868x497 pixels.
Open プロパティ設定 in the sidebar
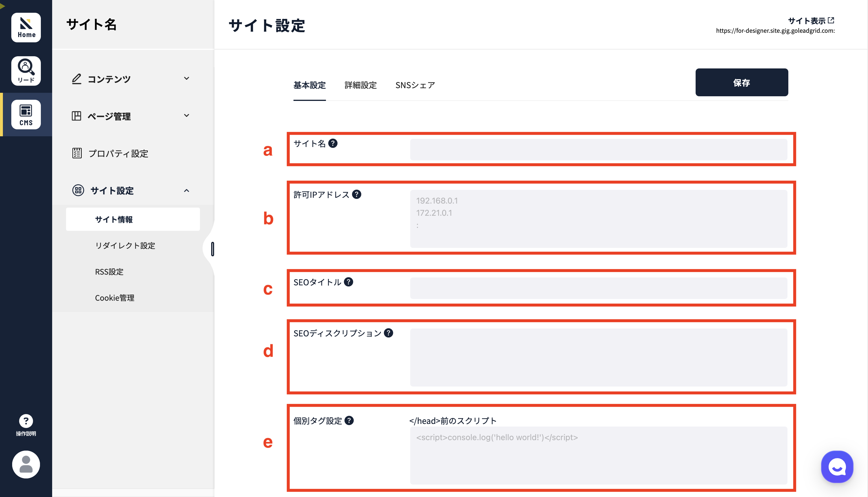point(118,154)
